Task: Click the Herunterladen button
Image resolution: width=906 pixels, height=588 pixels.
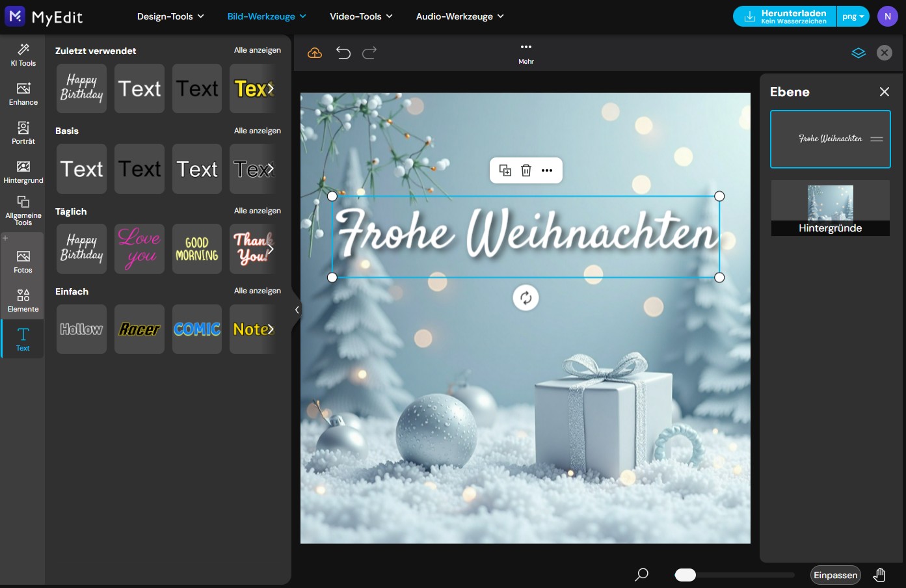Action: tap(784, 16)
